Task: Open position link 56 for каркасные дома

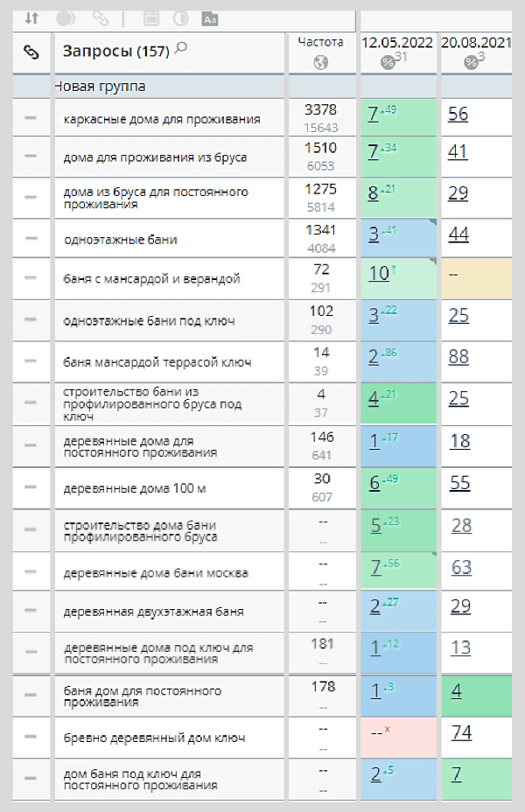Action: click(458, 114)
